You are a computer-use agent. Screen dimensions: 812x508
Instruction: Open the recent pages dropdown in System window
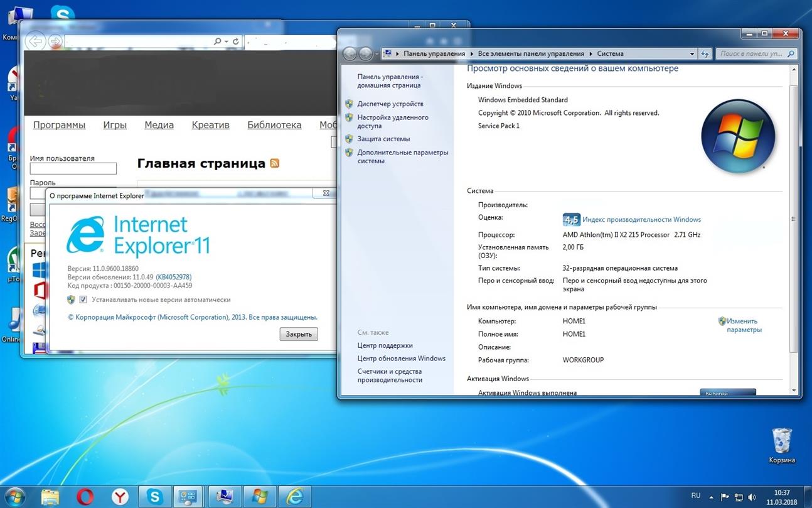(377, 54)
